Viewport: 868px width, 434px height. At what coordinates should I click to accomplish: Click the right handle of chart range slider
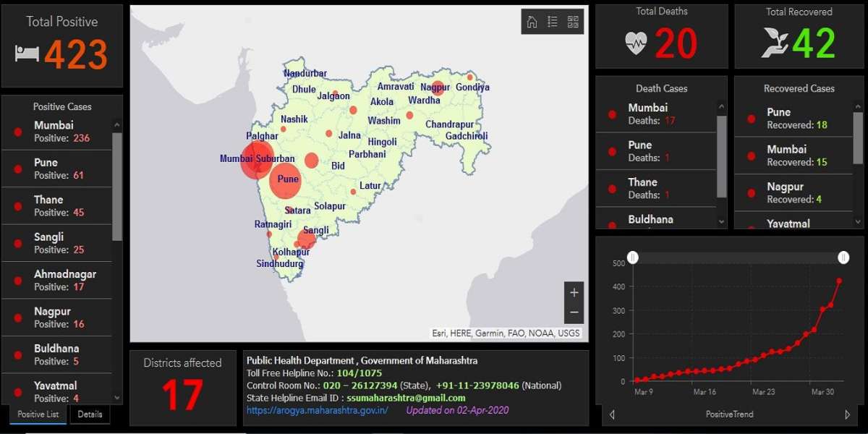(x=843, y=258)
